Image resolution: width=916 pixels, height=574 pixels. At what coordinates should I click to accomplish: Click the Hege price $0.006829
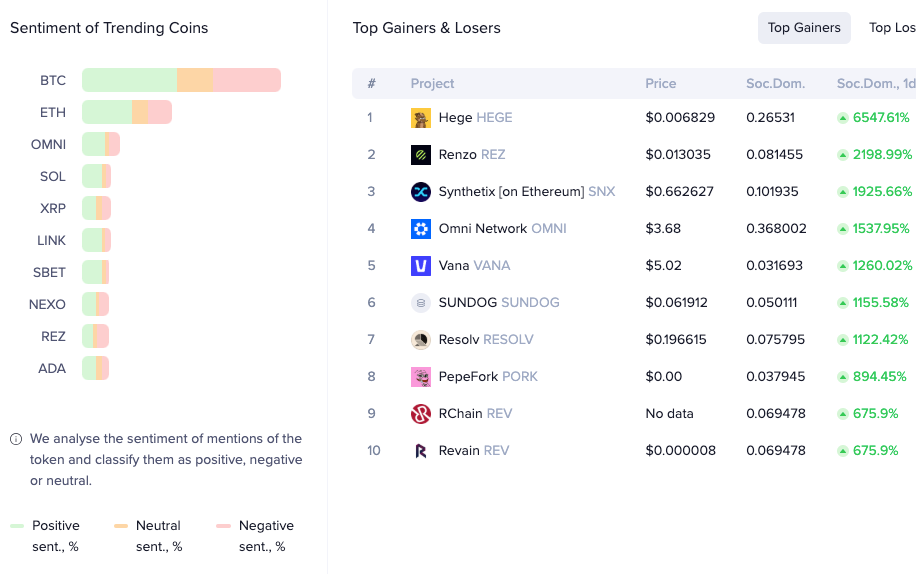point(680,118)
